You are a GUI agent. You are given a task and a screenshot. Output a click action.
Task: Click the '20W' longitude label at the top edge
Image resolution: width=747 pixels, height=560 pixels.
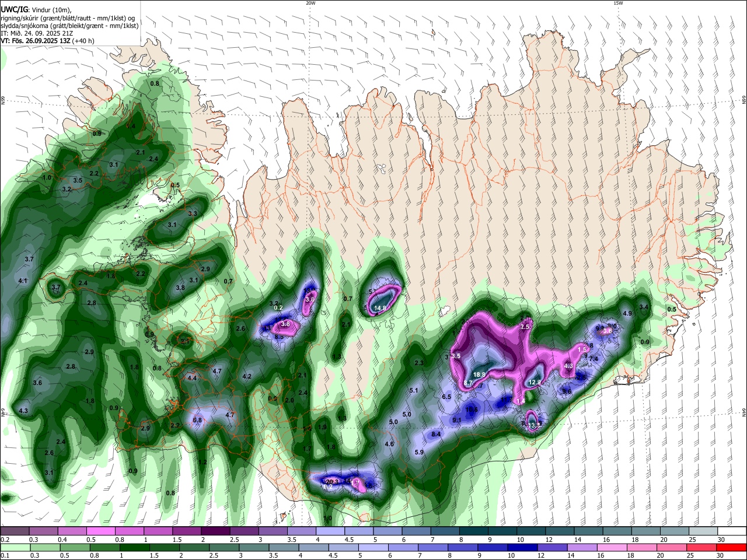[310, 3]
